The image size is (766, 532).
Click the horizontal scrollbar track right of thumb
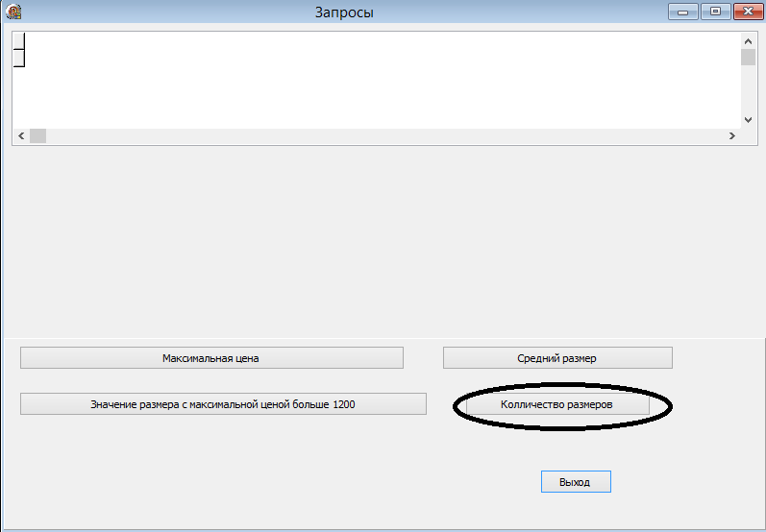pyautogui.click(x=385, y=135)
